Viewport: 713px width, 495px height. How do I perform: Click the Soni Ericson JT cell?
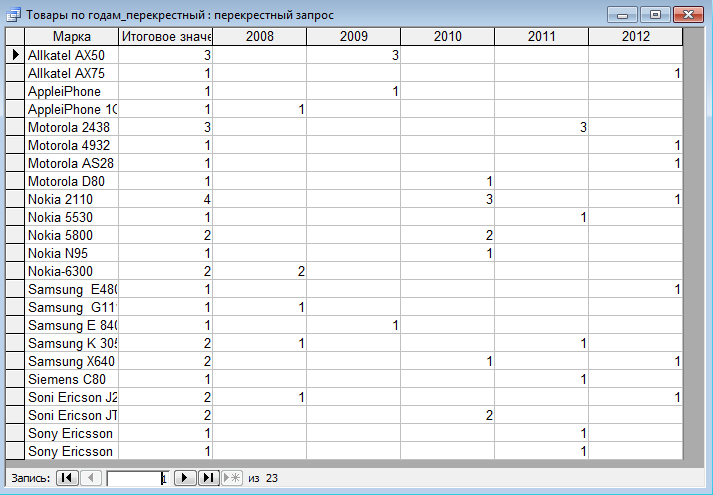[x=71, y=415]
